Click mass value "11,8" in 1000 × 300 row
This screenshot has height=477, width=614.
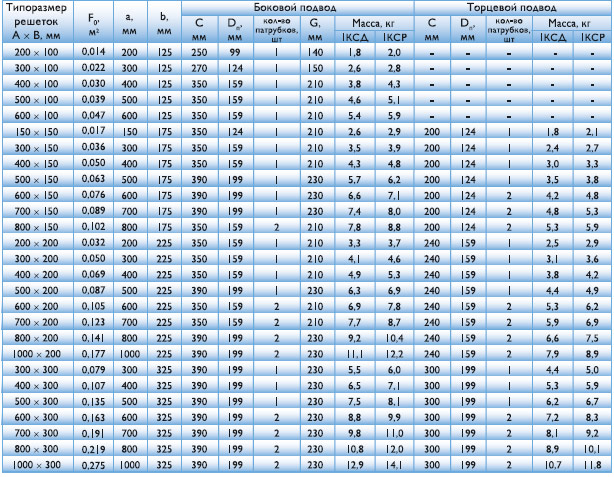pos(592,465)
